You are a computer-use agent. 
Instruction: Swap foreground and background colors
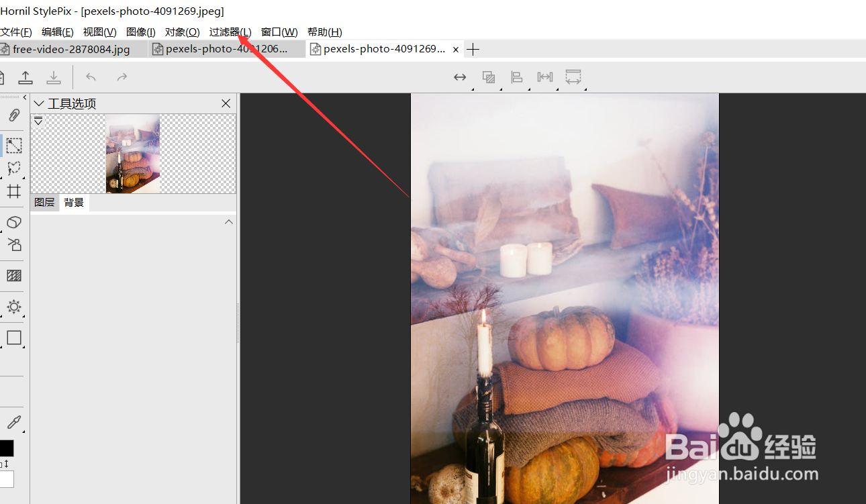pos(5,464)
